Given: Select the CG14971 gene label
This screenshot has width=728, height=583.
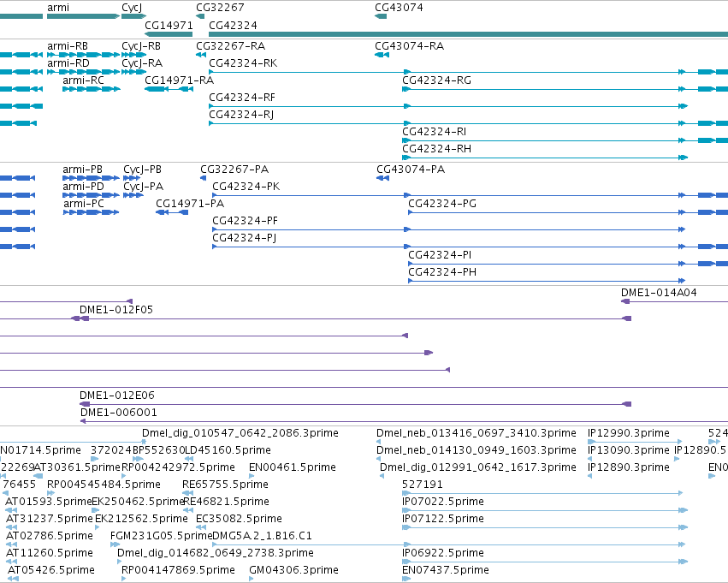Looking at the screenshot, I should (169, 25).
